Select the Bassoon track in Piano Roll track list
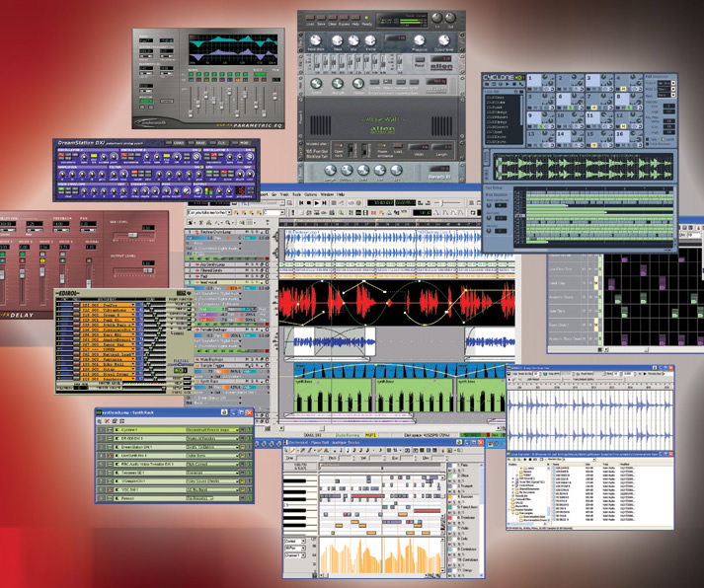Viewport: 704px width, 588px height. coord(466,496)
